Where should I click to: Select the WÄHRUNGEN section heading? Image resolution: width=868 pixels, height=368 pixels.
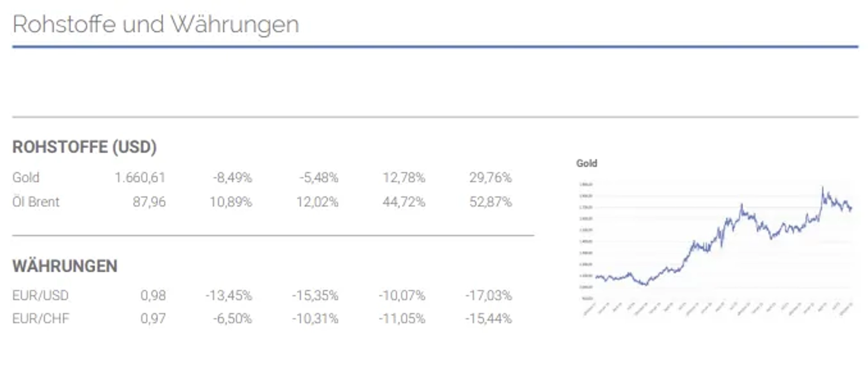[65, 266]
